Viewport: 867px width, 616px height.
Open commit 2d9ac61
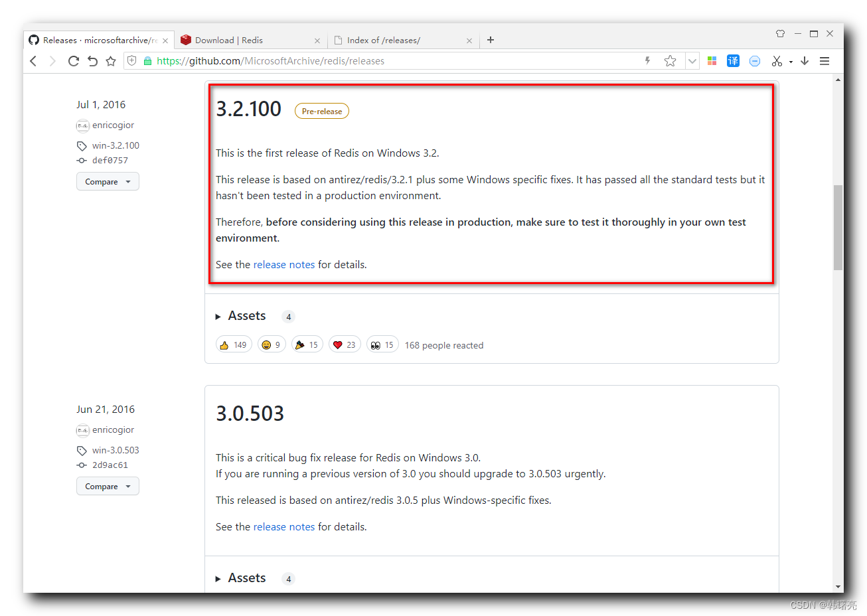(110, 465)
